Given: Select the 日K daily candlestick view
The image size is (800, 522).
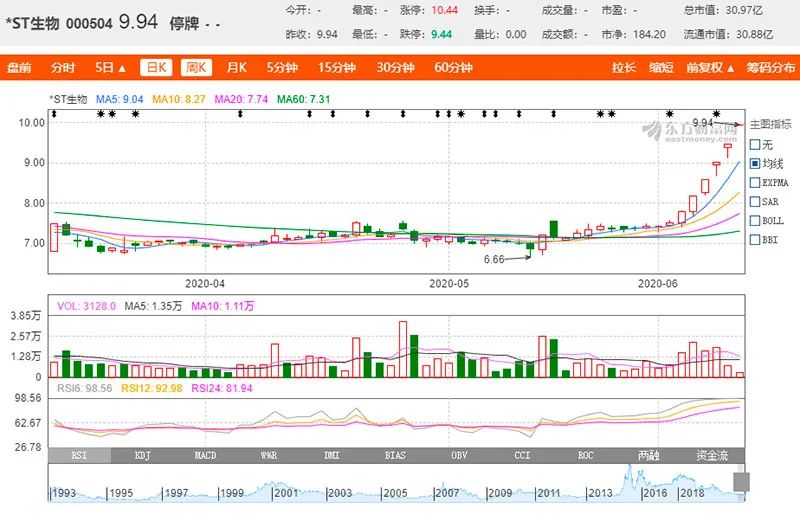Looking at the screenshot, I should click(154, 68).
